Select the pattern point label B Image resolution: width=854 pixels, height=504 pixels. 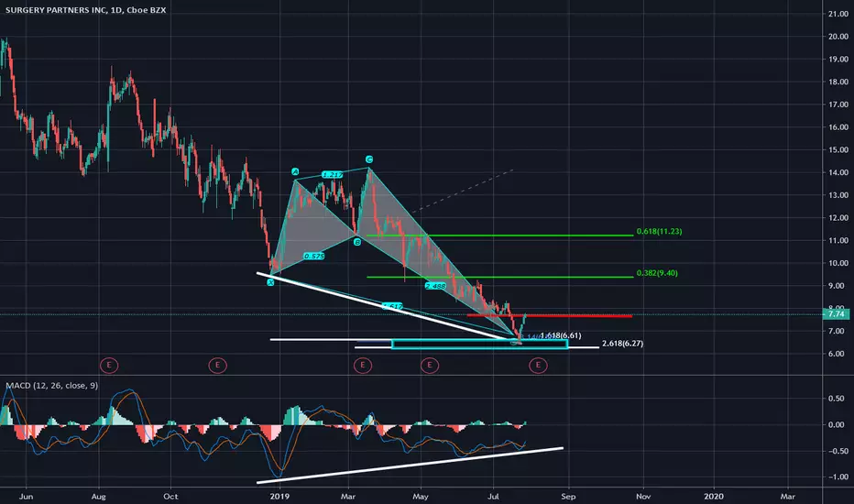pos(357,242)
